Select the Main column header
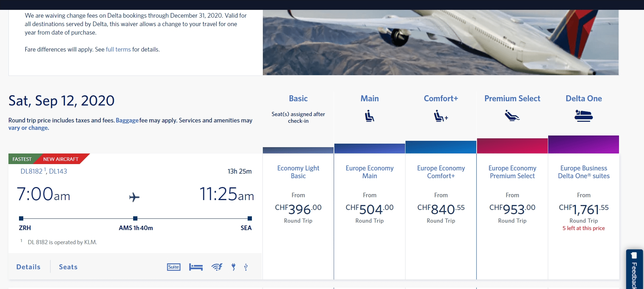Image resolution: width=644 pixels, height=289 pixels. [x=370, y=98]
